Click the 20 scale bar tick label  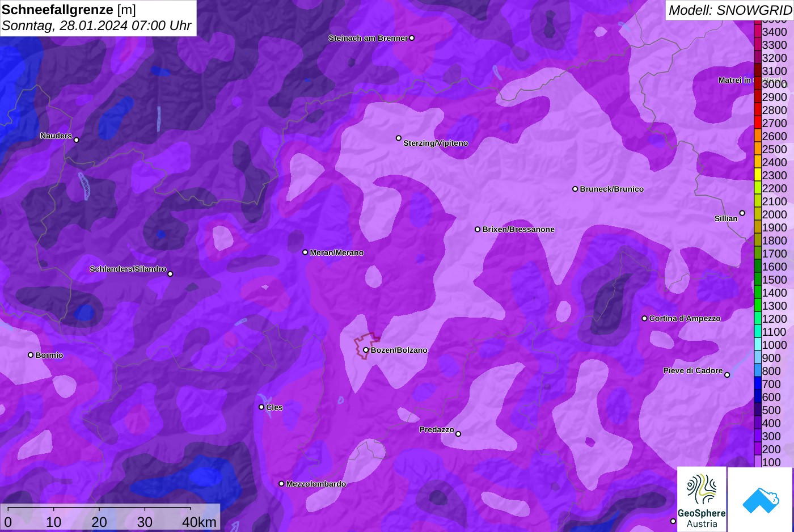99,522
